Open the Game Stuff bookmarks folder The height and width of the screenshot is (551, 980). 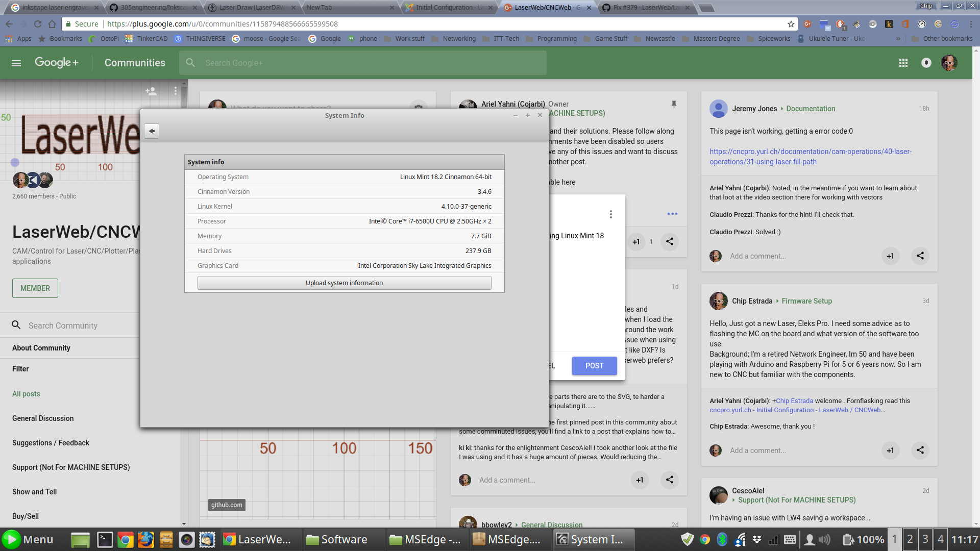coord(605,39)
